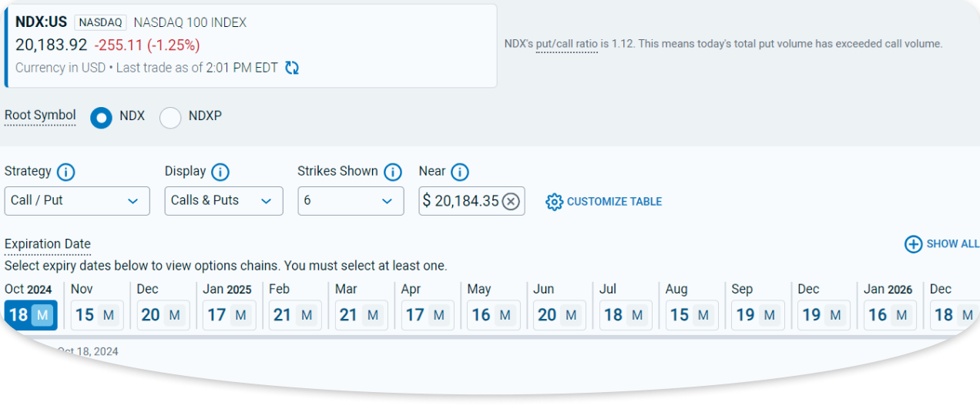Viewport: 980px width, 409px height.
Task: Toggle the Oct 18 2024 expiration date
Action: pos(31,315)
